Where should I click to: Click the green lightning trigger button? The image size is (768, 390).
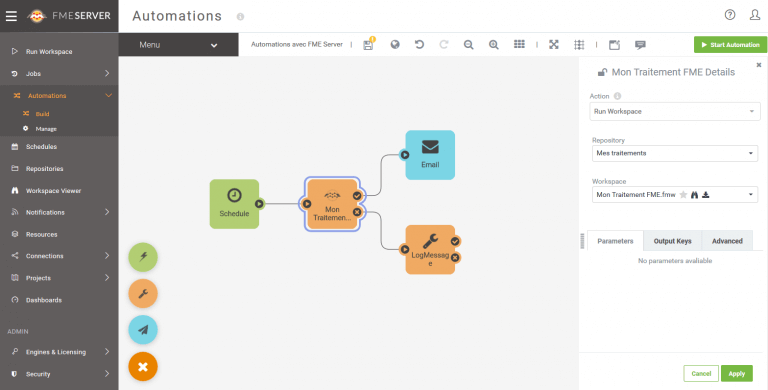click(x=143, y=257)
